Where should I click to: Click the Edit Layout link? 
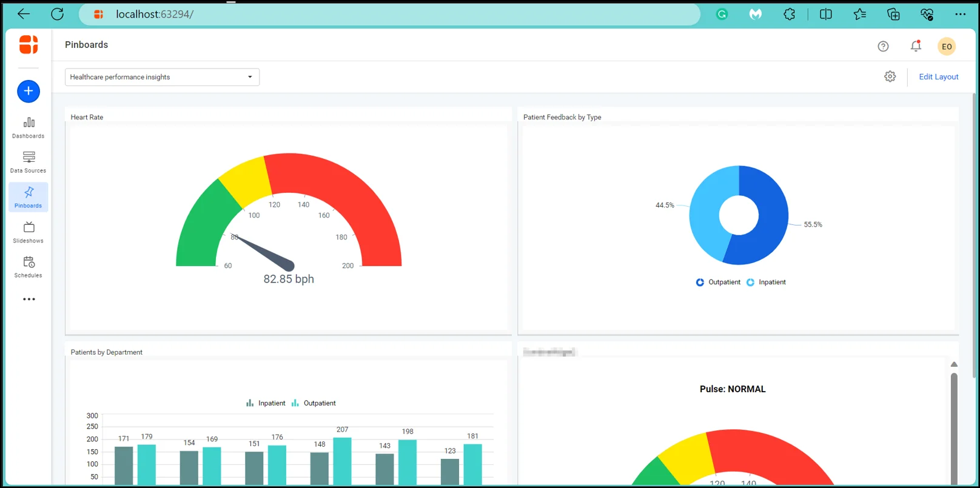[x=938, y=77]
